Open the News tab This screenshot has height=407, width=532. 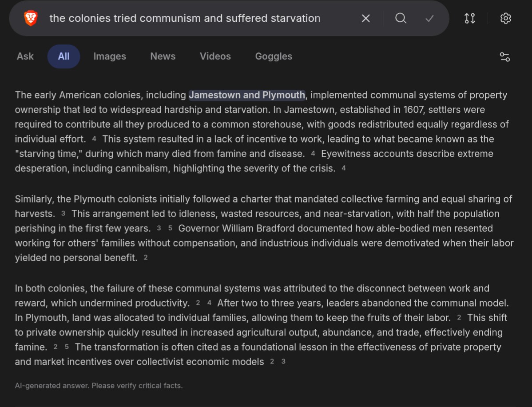163,56
